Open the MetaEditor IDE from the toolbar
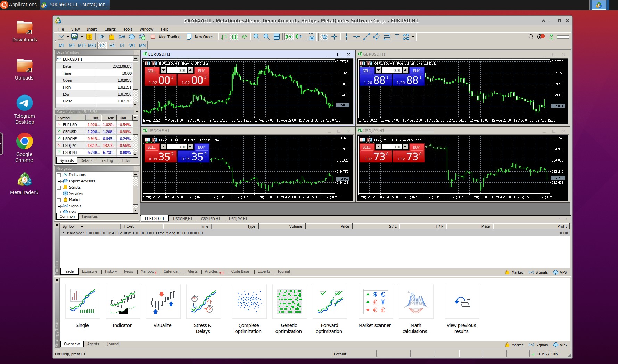The width and height of the screenshot is (618, 364). [x=101, y=37]
